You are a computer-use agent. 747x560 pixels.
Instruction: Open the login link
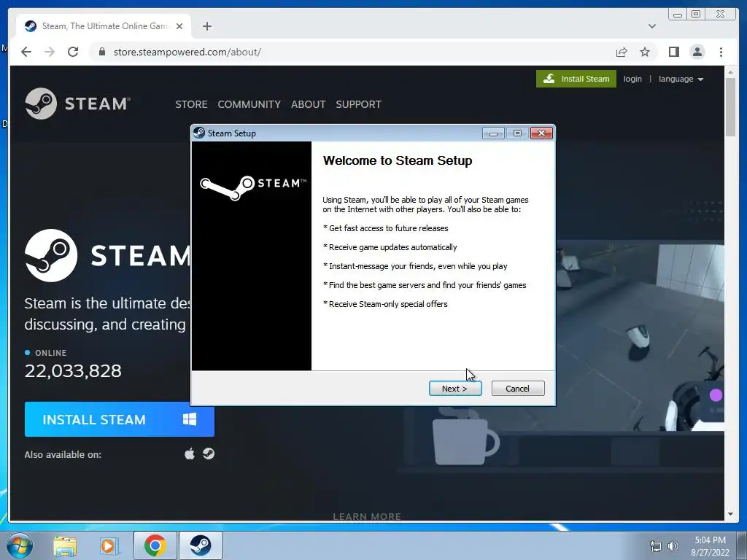tap(632, 79)
